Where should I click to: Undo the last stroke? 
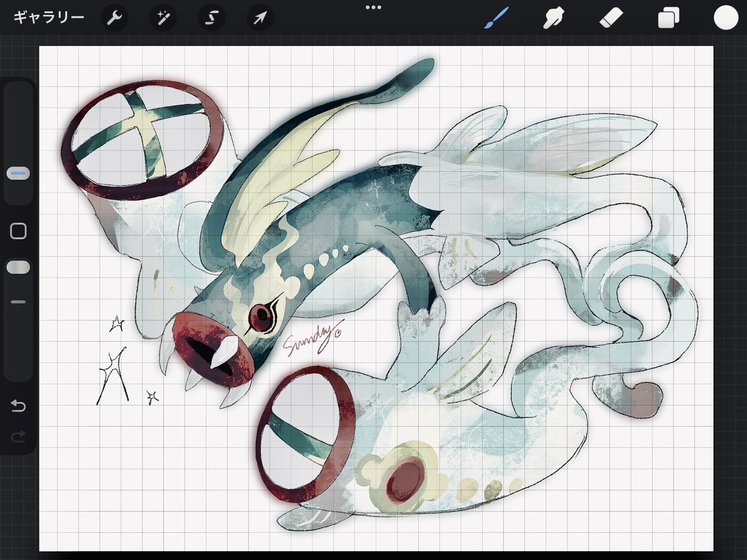tap(18, 406)
